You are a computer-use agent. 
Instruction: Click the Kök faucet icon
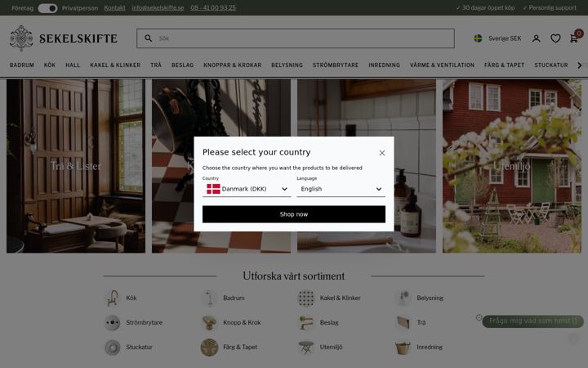tap(112, 298)
